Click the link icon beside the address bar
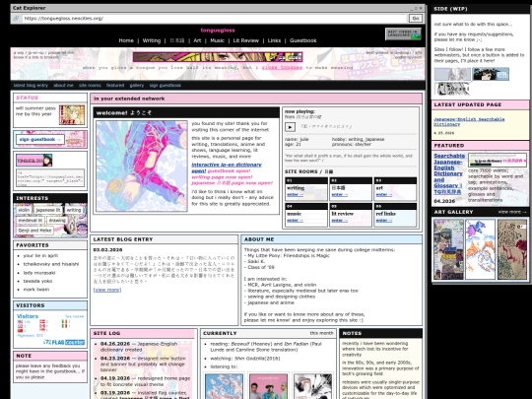This screenshot has height=399, width=532. click(16, 19)
